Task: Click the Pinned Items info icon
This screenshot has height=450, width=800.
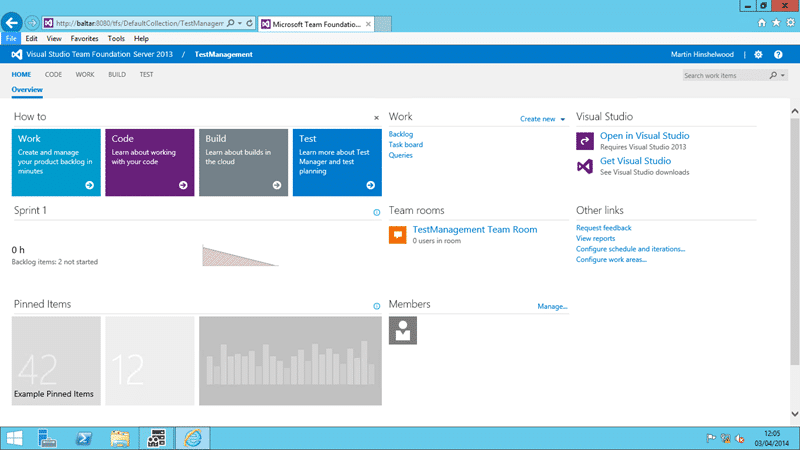Action: (377, 306)
